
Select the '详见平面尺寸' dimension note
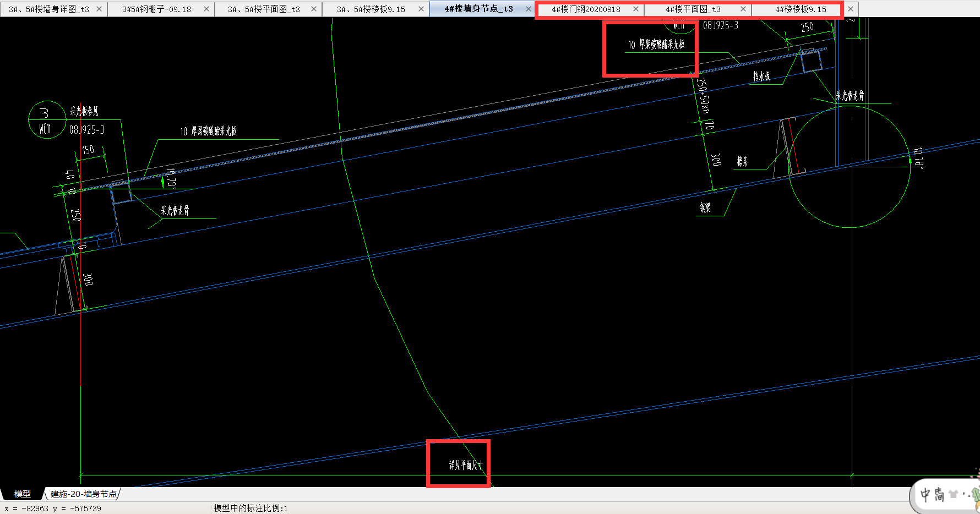pyautogui.click(x=466, y=466)
